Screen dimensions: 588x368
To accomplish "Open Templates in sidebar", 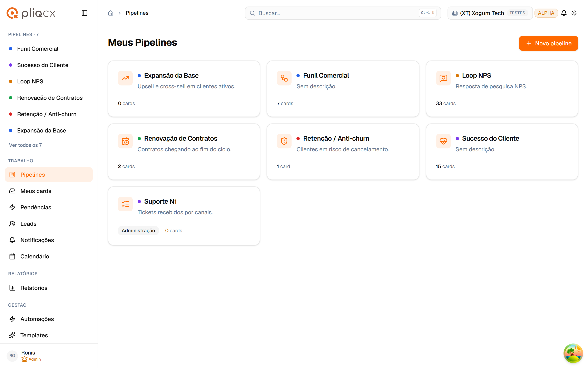I will (x=49, y=335).
